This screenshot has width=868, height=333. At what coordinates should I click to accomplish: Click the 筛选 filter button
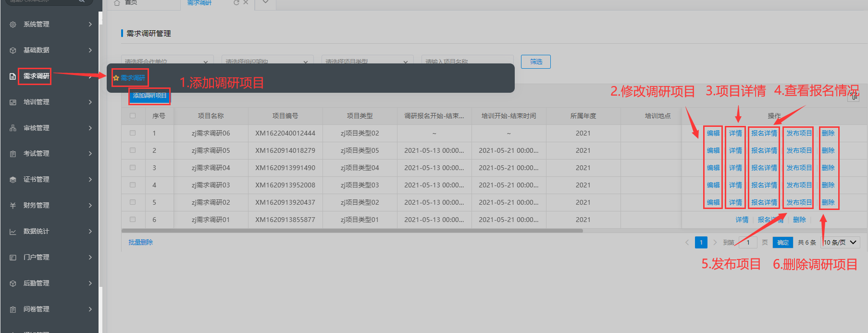(536, 62)
